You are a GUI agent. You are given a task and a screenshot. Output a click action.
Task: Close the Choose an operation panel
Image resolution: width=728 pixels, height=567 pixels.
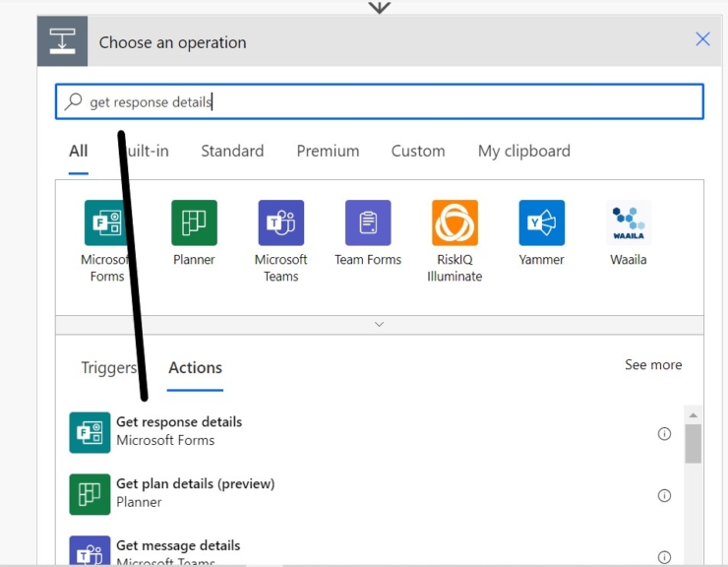pos(702,39)
